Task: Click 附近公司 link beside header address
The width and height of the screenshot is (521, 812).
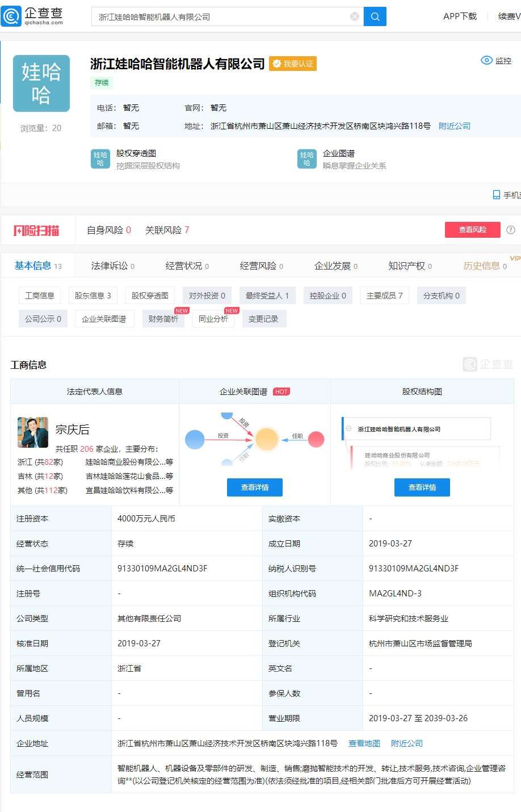Action: click(454, 126)
